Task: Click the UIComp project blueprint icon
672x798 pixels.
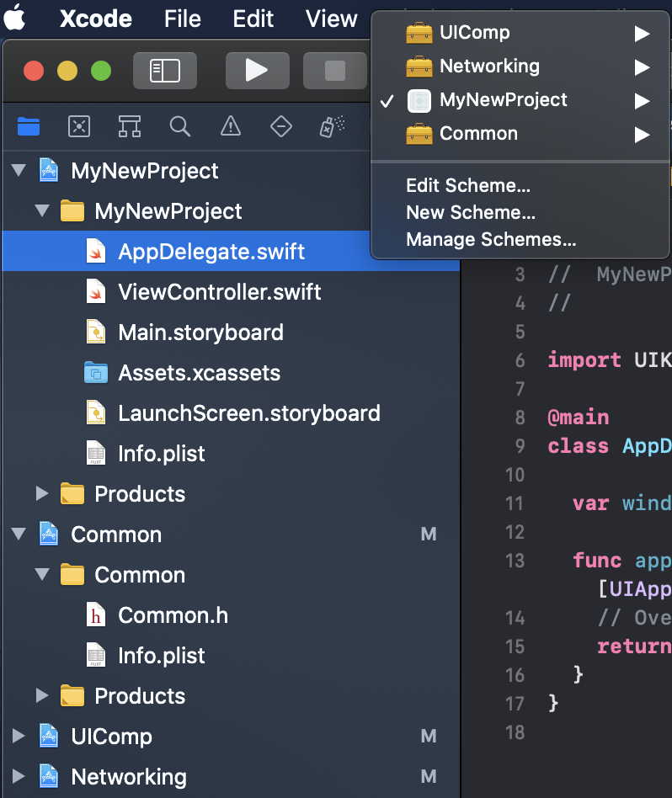Action: (49, 736)
